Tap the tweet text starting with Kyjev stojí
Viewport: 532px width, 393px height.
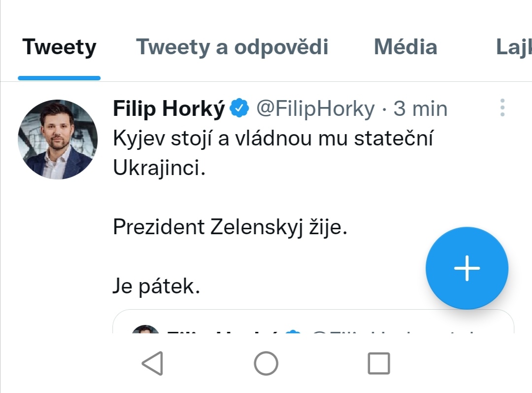[272, 140]
